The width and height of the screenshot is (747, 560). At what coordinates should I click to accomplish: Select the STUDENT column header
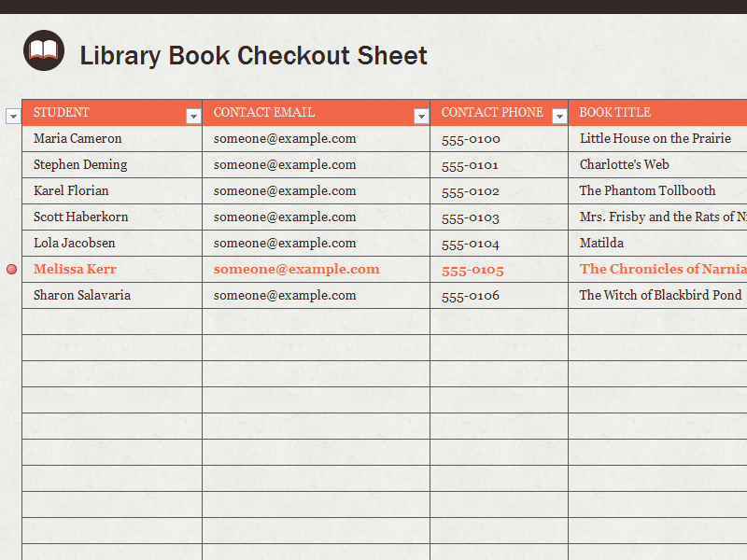(112, 113)
